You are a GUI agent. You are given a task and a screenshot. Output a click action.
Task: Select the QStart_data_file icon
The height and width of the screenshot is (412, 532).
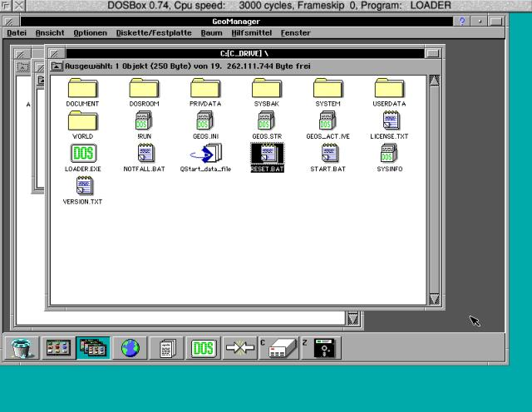pos(205,154)
